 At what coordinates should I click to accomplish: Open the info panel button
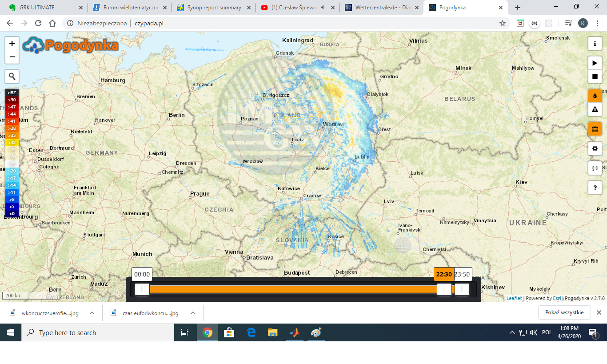pyautogui.click(x=595, y=44)
